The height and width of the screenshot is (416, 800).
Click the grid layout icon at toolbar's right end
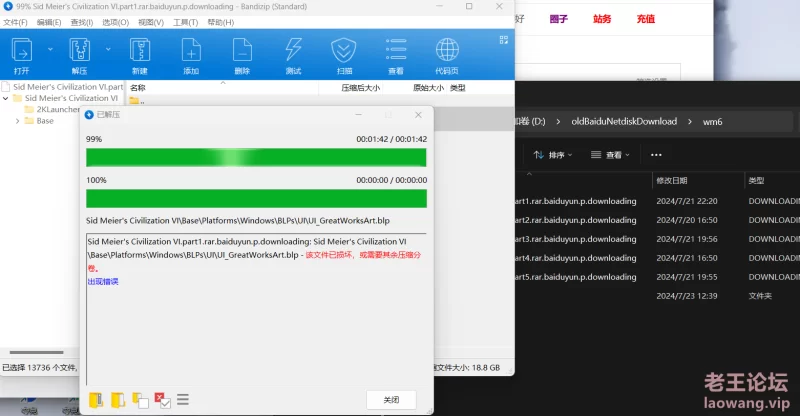[x=504, y=40]
